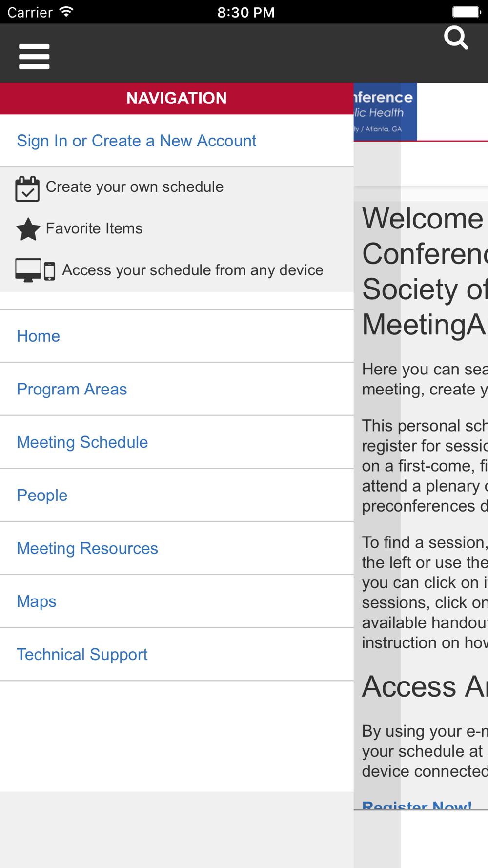Click the conference logo banner
Viewport: 488px width, 868px height.
tap(386, 112)
